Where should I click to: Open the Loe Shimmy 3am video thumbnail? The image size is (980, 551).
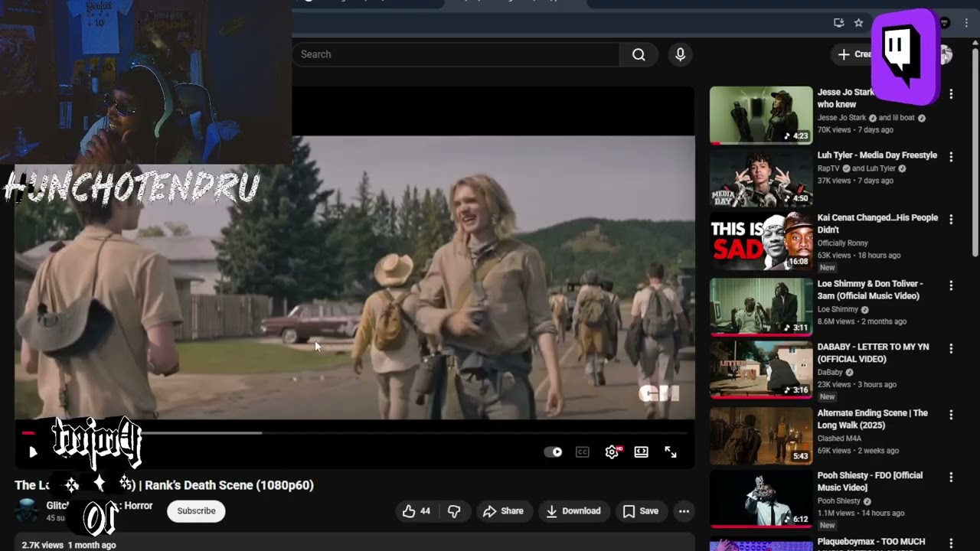point(761,307)
